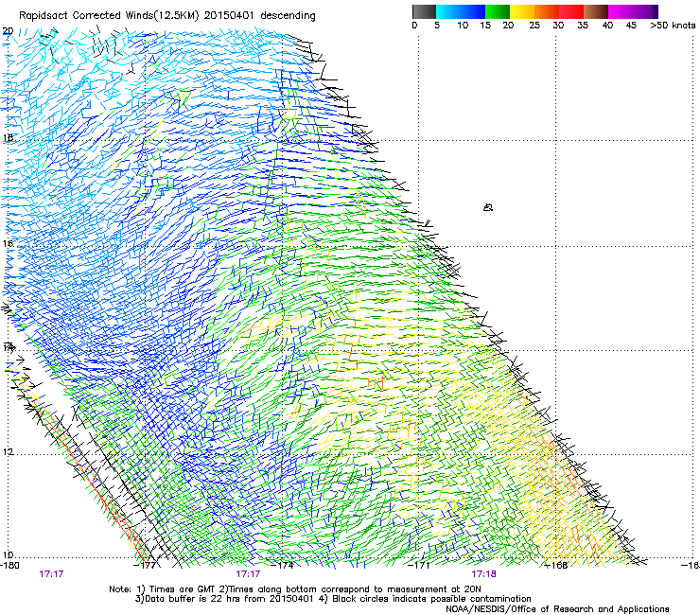Viewport: 700px width, 615px height.
Task: Click the '45' label under the color scale
Action: coord(631,26)
